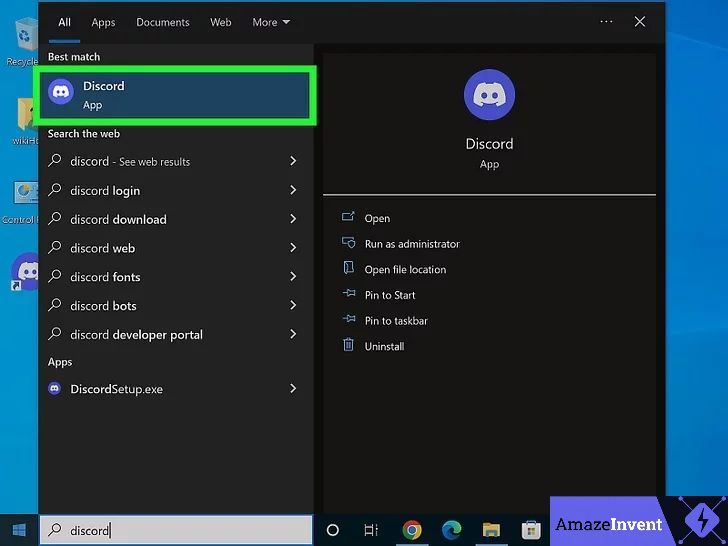Screen dimensions: 728x546
Task: Open Cortana circle icon on taskbar
Action: 332,530
